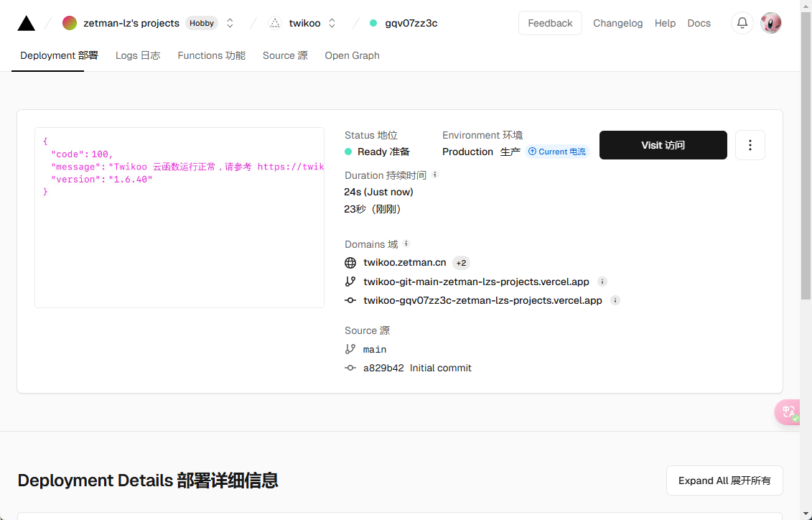Open twikoo-gqv07zz3c-zetman-lzs-projects.vercel.app link

click(x=482, y=300)
